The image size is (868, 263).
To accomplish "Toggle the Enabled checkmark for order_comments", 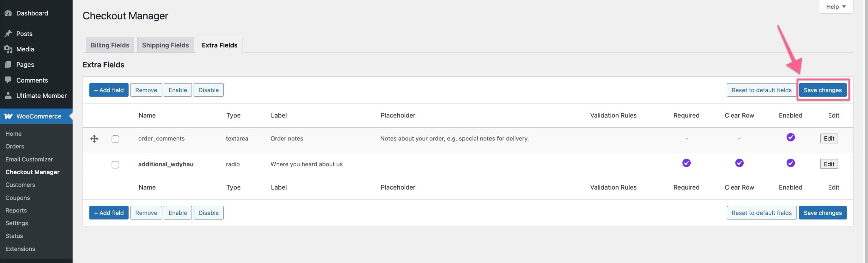I will (x=790, y=137).
